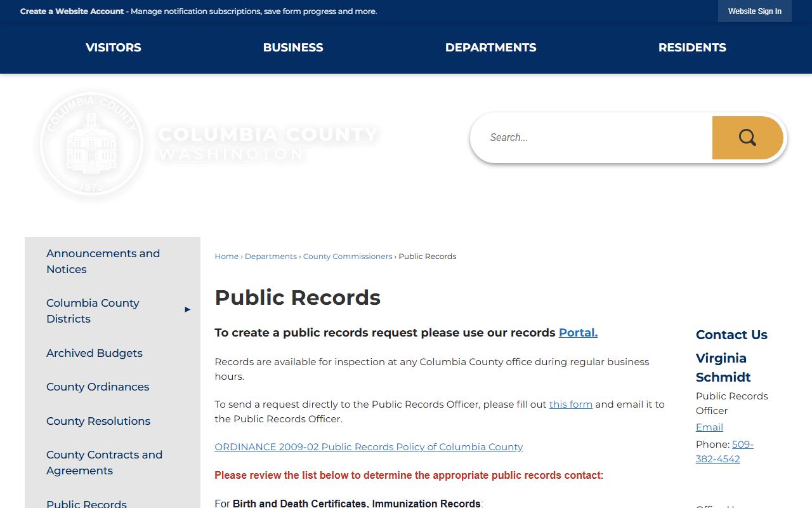Click 'Contact Us' heading text
Viewport: 812px width, 508px height.
tap(731, 335)
